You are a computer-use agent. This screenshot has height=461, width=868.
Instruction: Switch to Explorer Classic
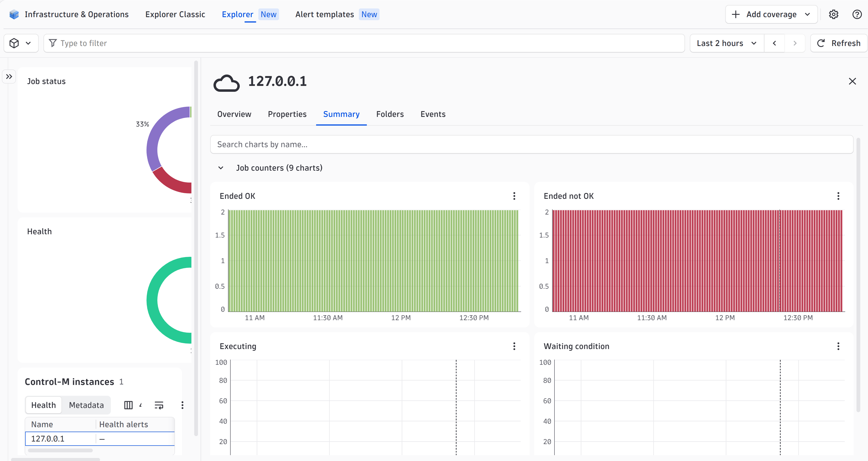tap(175, 15)
